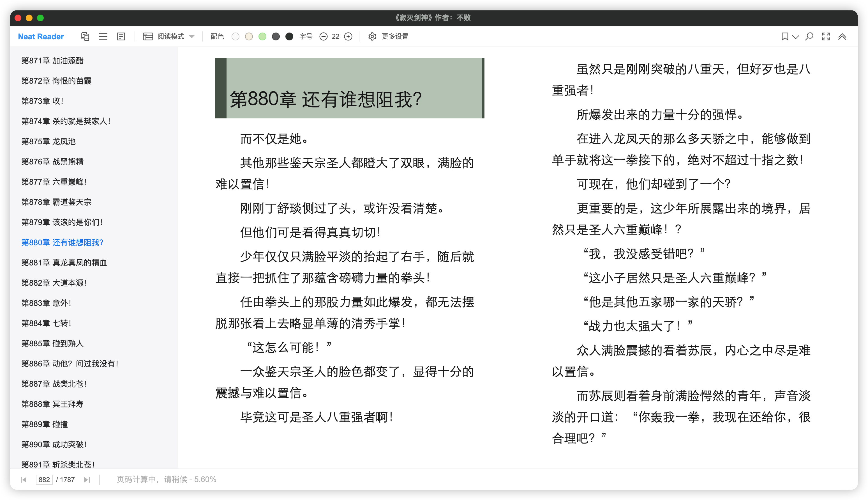Select the green color theme

pos(262,36)
